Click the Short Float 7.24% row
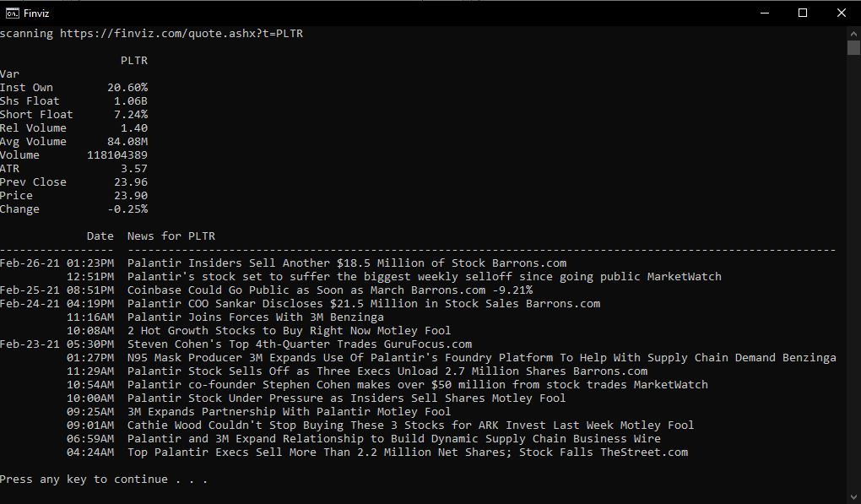 pos(73,114)
